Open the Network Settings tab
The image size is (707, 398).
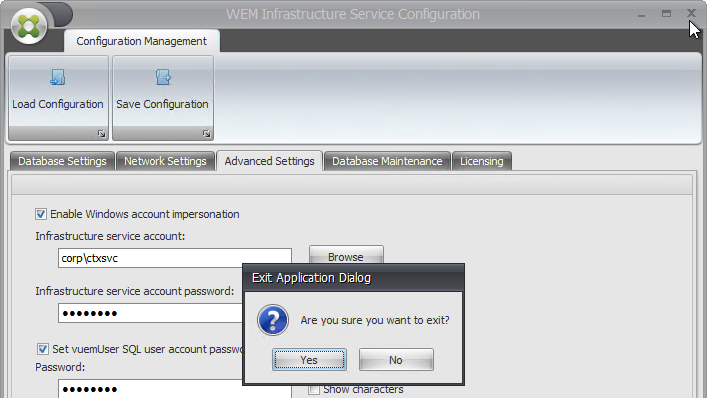165,161
